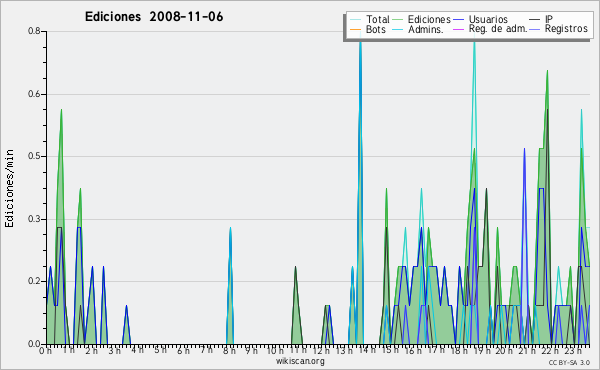Click the 'Registros' legend label
Viewport: 600px width, 370px height.
coord(566,29)
